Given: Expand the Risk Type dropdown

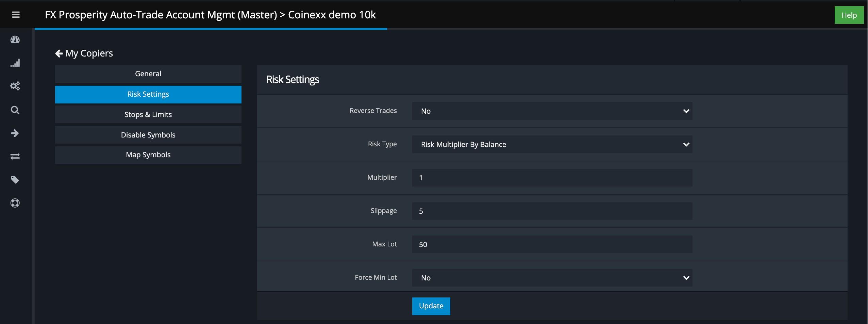Looking at the screenshot, I should pos(552,144).
